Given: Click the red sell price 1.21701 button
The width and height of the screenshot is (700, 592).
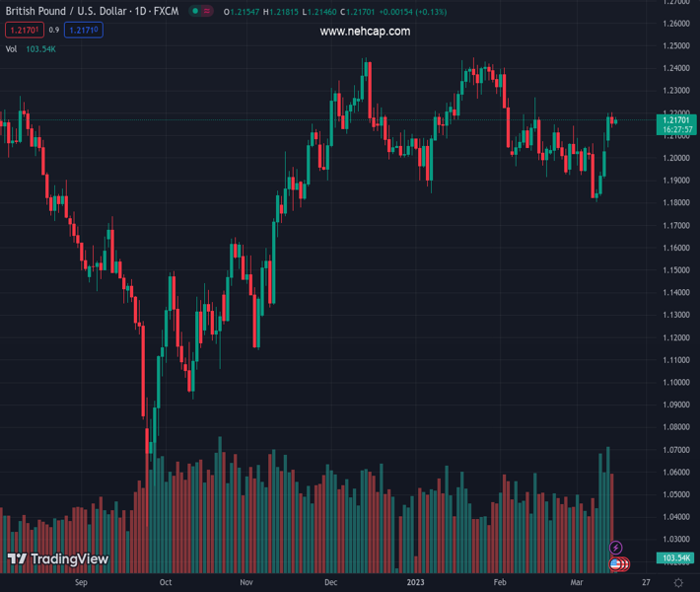Looking at the screenshot, I should pos(22,31).
